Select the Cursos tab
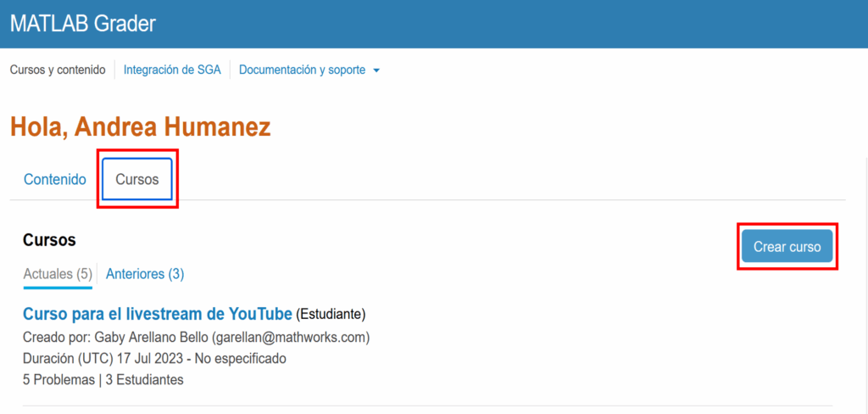Screen dimensions: 868x414 click(x=137, y=180)
